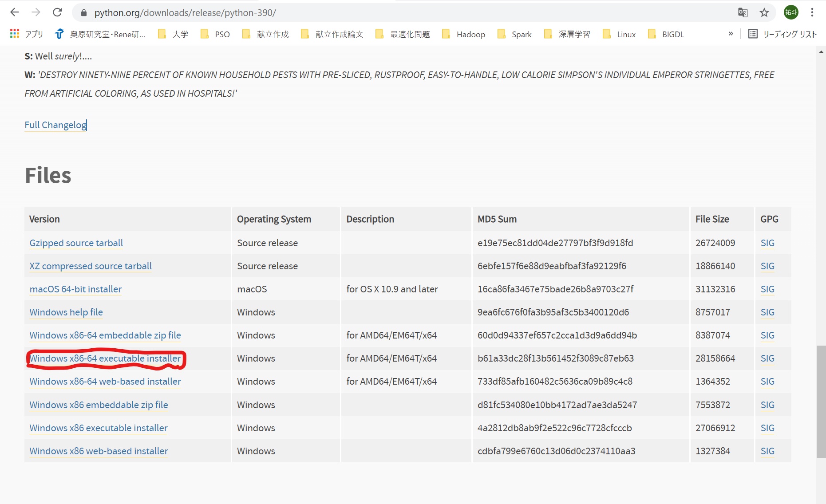This screenshot has width=826, height=504.
Task: Open the Linux bookmarks folder
Action: click(620, 34)
